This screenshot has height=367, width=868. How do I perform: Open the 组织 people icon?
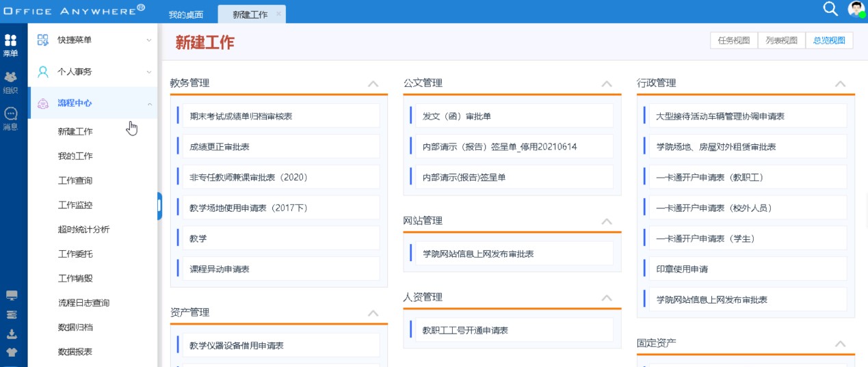tap(11, 77)
